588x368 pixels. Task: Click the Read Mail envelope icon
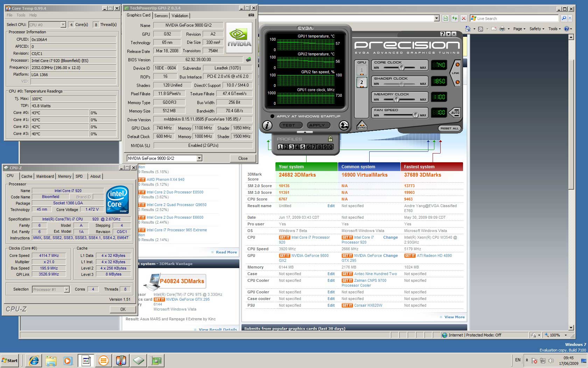tap(494, 29)
